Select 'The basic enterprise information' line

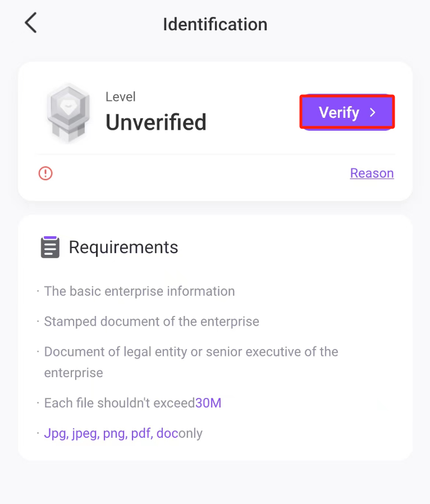pos(139,291)
